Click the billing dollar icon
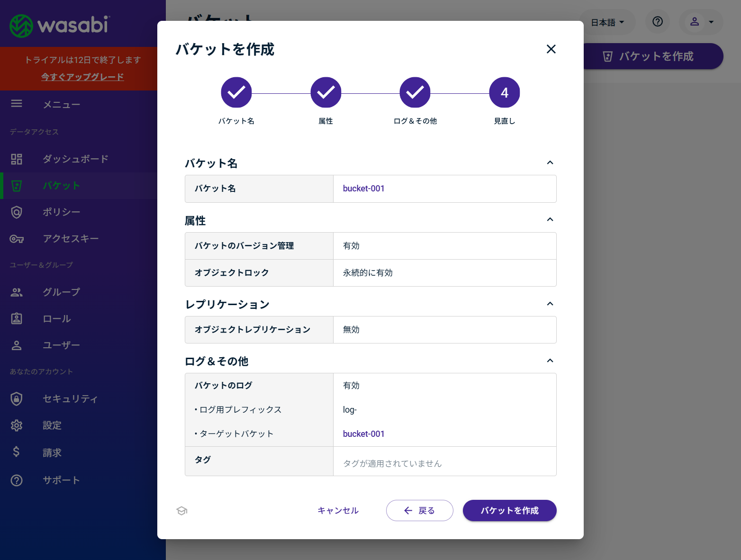Viewport: 741px width, 560px height. [x=17, y=452]
